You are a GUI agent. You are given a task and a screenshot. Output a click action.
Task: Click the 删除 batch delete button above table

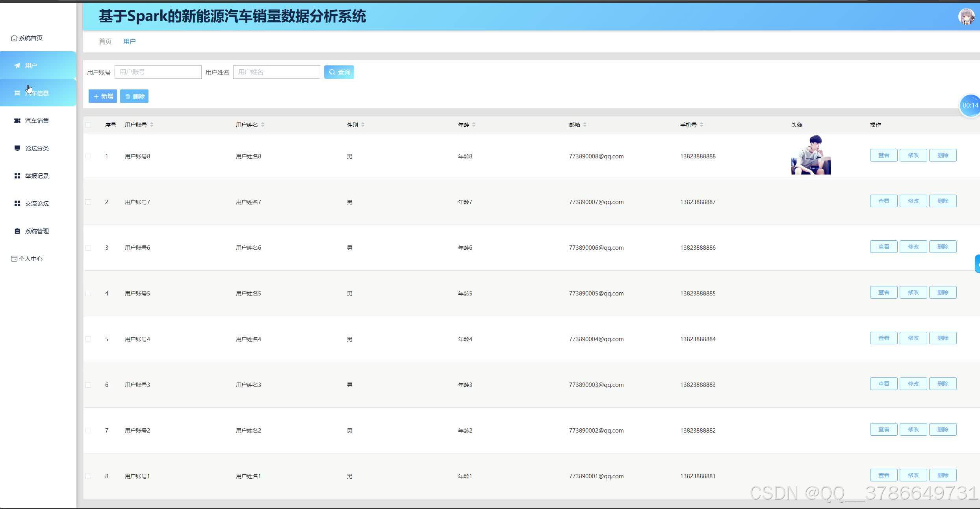pyautogui.click(x=134, y=96)
